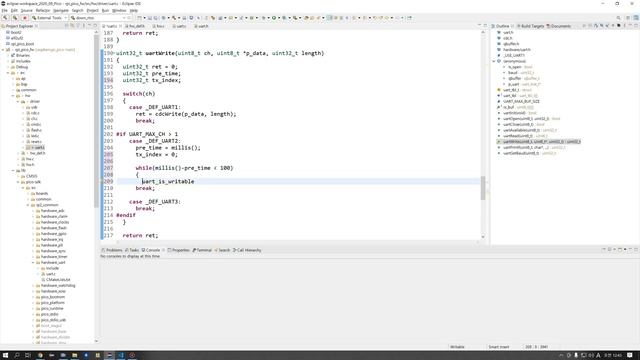Click the cdcWrite call on line 199

point(169,114)
